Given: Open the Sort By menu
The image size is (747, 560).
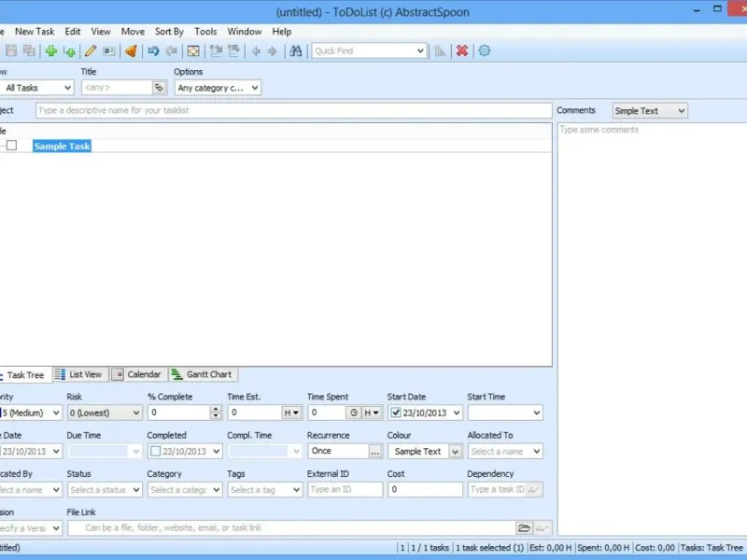Looking at the screenshot, I should click(x=169, y=32).
